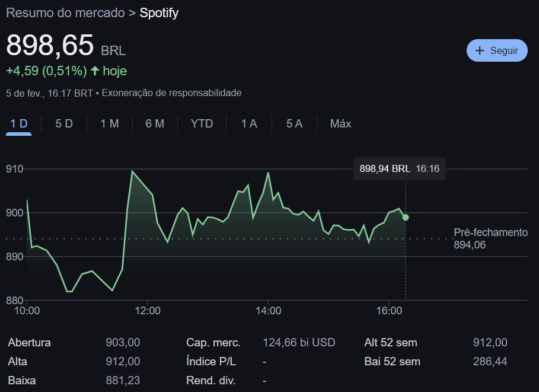Click the Seguir follow button

click(x=497, y=50)
